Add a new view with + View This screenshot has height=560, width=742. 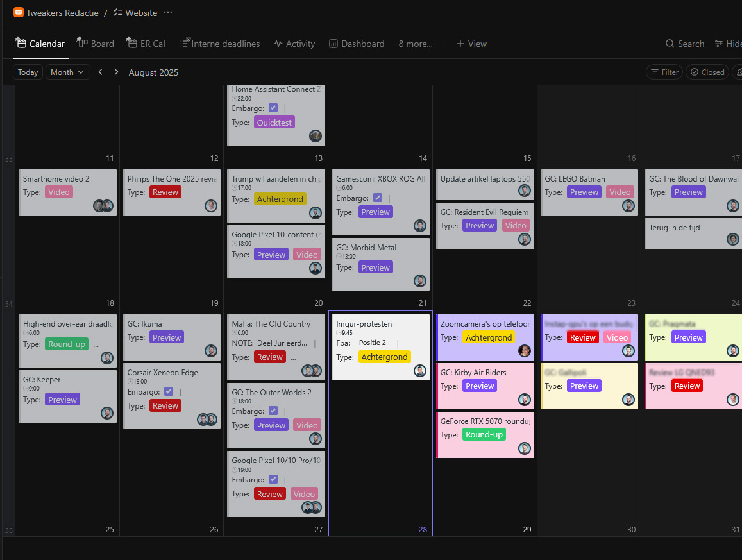471,44
